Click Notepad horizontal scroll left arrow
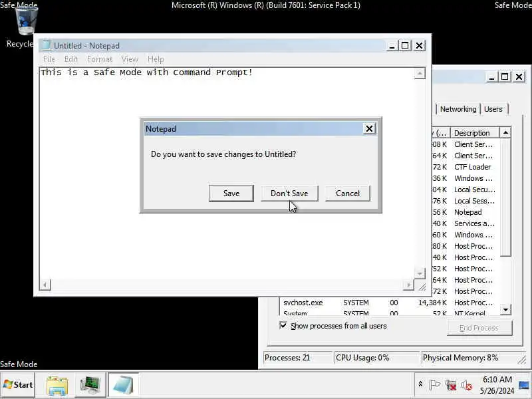This screenshot has height=399, width=532. [x=45, y=285]
